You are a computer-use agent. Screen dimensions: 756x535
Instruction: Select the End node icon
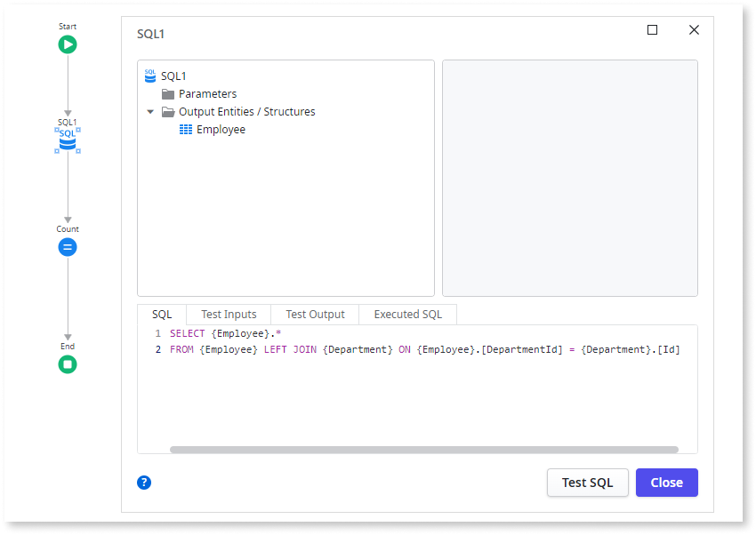tap(68, 363)
